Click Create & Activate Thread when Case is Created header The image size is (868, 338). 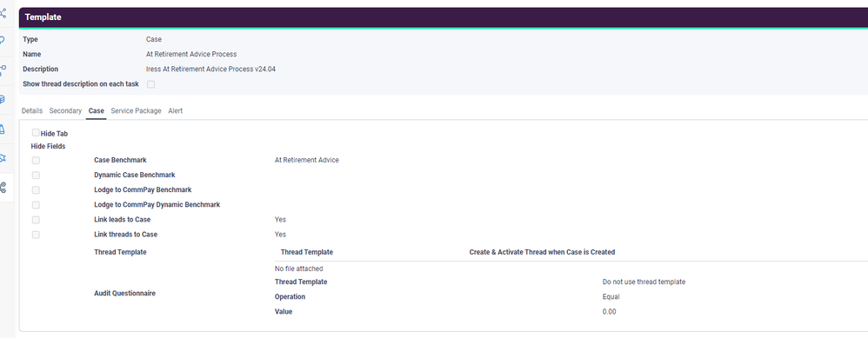pyautogui.click(x=542, y=252)
